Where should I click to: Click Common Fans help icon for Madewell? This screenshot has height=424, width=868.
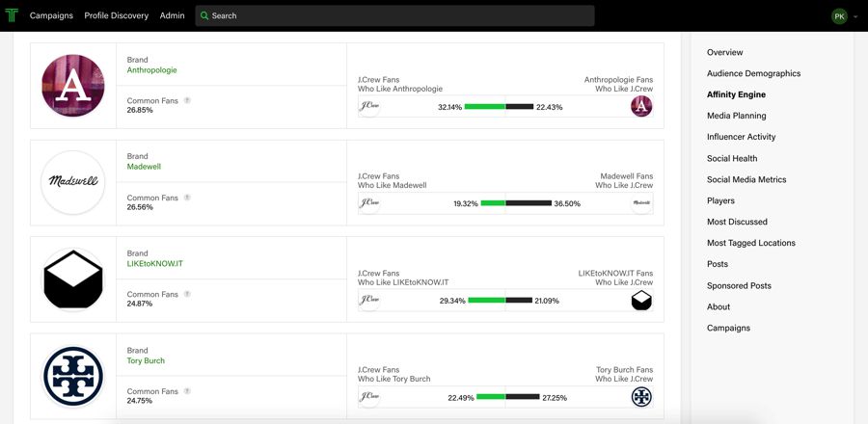[187, 198]
